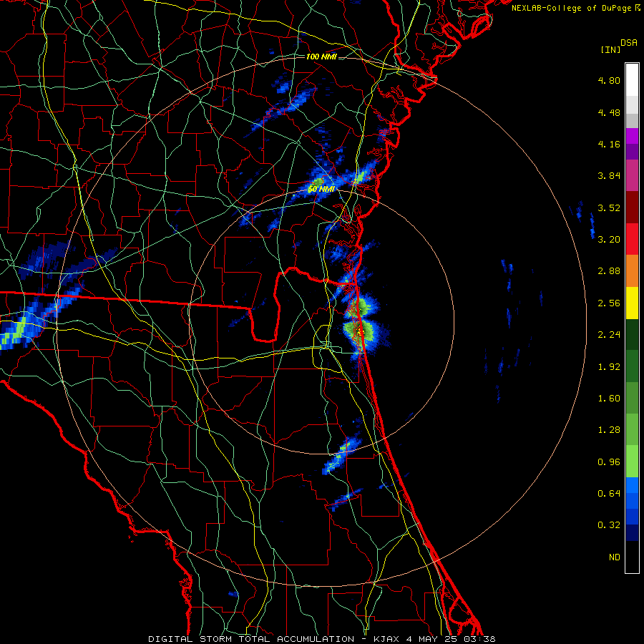Click the ND legend label
This screenshot has height=644, width=644.
click(615, 557)
